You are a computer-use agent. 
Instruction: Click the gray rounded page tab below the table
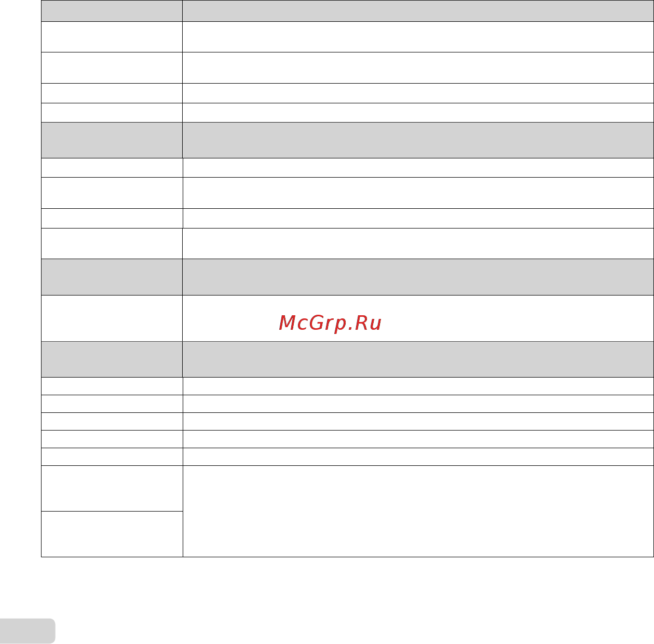click(x=28, y=631)
